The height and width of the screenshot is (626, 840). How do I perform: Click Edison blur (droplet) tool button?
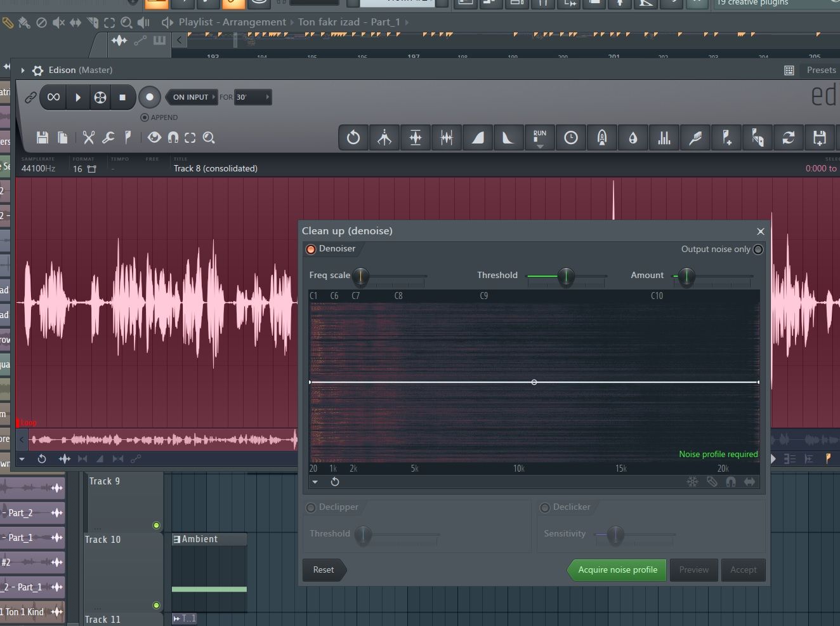tap(633, 137)
